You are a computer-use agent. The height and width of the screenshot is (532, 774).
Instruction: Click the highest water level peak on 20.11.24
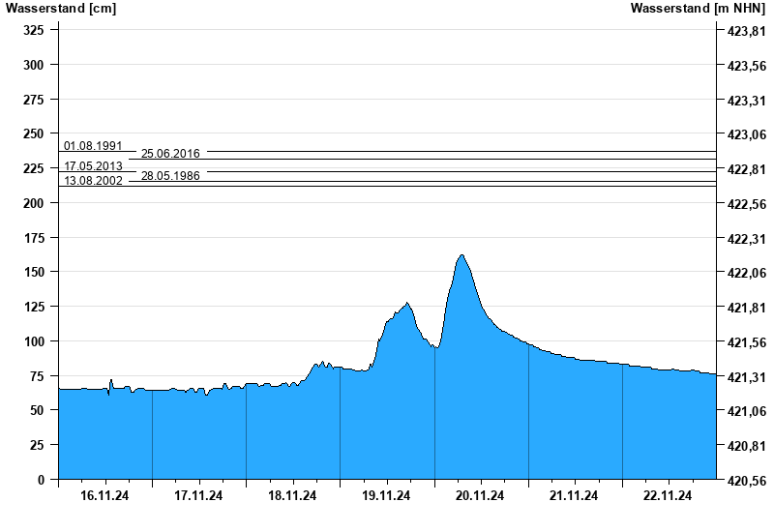[x=461, y=255]
